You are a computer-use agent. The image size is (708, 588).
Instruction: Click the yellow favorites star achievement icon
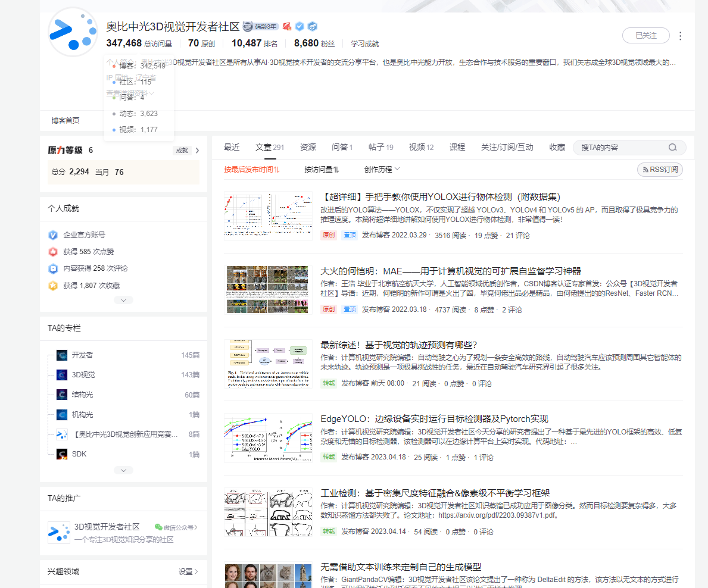point(53,286)
